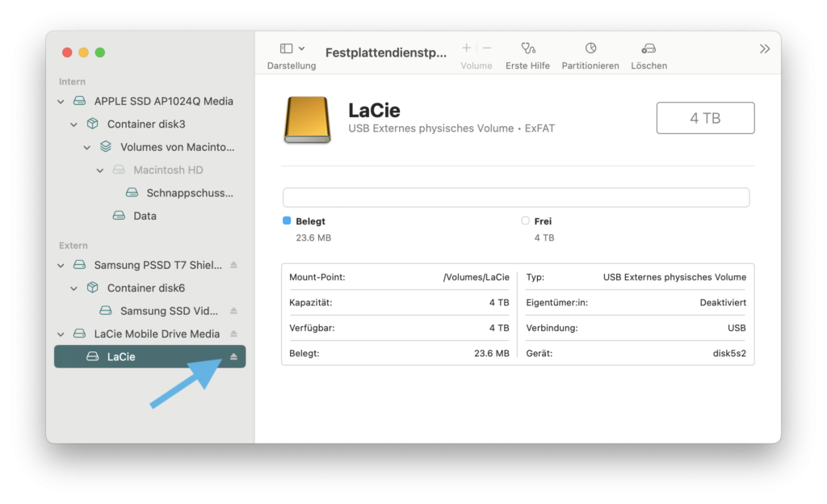The image size is (827, 504).
Task: Open the Partitionieren pie chart icon
Action: [590, 48]
